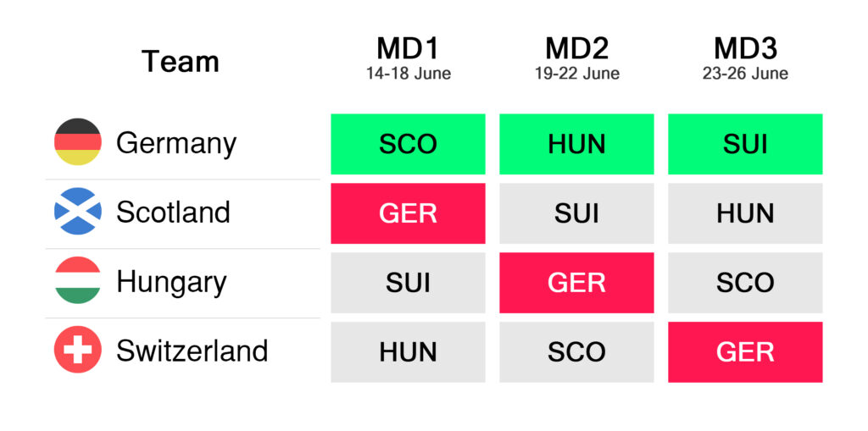Click Germany's green SCO cell in MD1
This screenshot has height=431, width=868.
pos(408,144)
